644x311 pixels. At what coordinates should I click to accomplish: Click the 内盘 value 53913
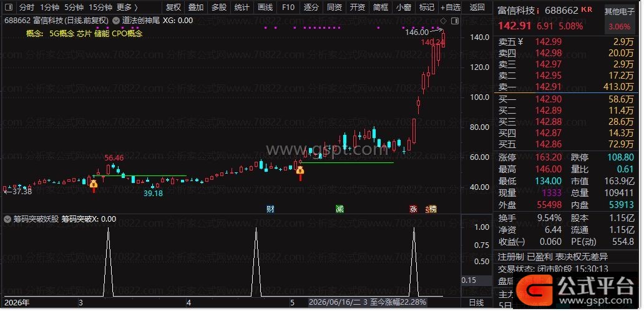pyautogui.click(x=623, y=205)
